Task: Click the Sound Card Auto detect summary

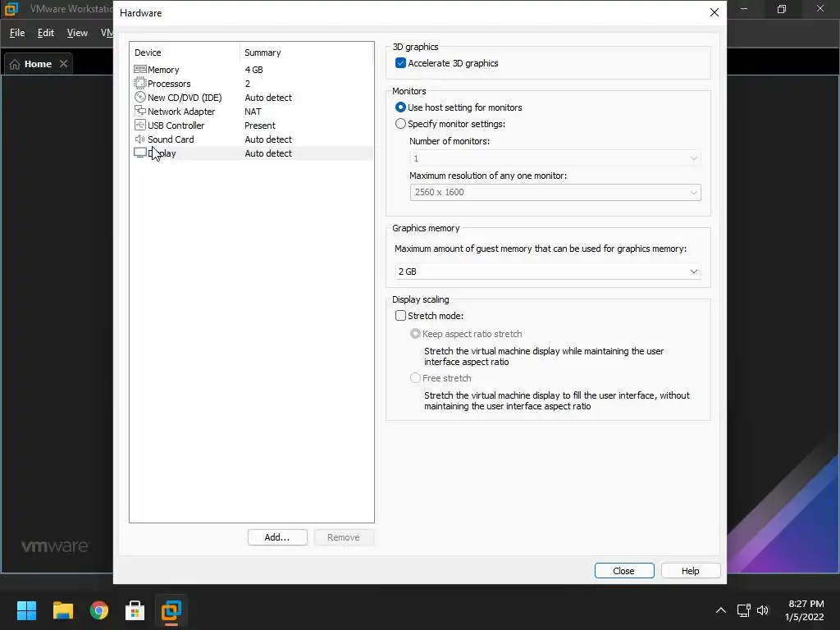Action: [268, 139]
